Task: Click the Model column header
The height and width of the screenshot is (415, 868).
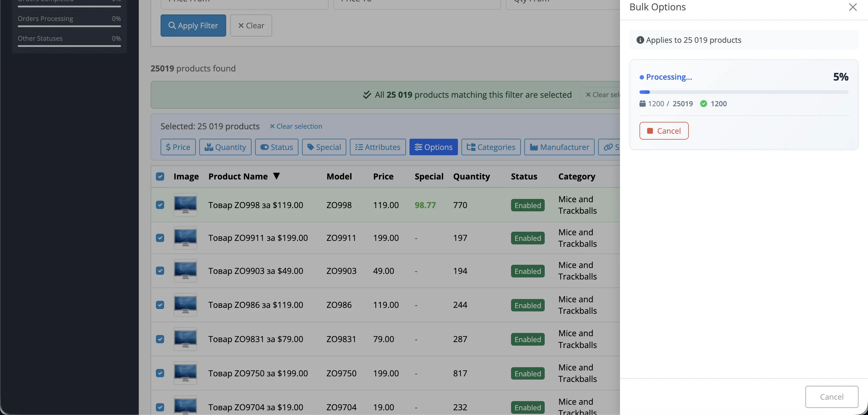Action: [x=339, y=177]
